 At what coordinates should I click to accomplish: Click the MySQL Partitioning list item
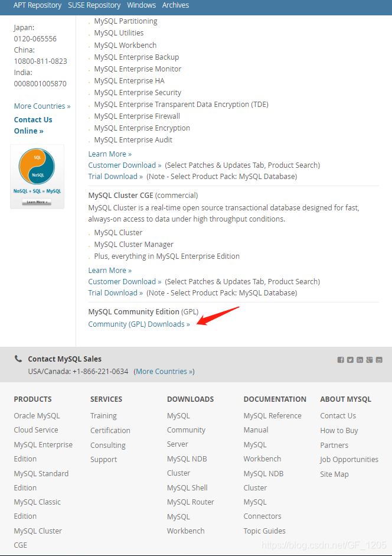126,21
